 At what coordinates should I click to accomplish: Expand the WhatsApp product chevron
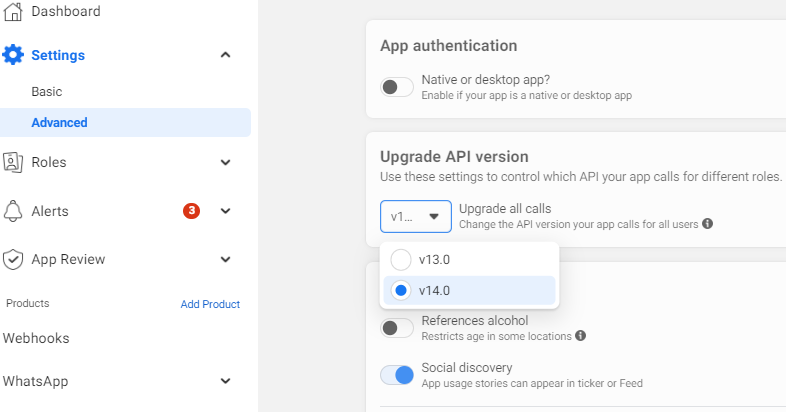coord(226,381)
